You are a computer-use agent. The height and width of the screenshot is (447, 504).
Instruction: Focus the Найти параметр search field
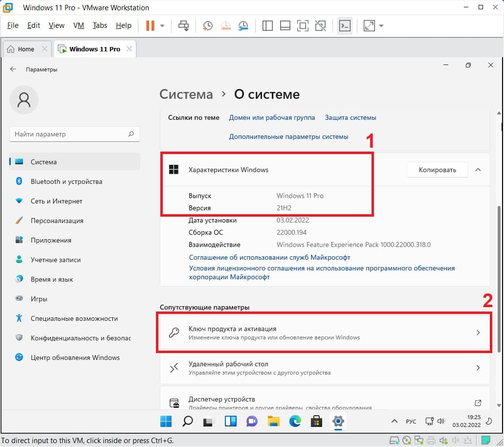[x=75, y=134]
